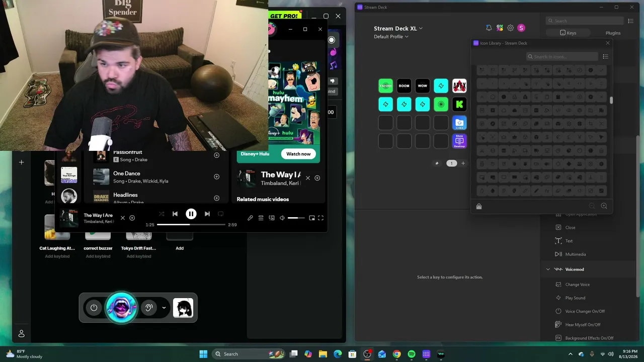Add a new Stream Deck page

(x=463, y=163)
